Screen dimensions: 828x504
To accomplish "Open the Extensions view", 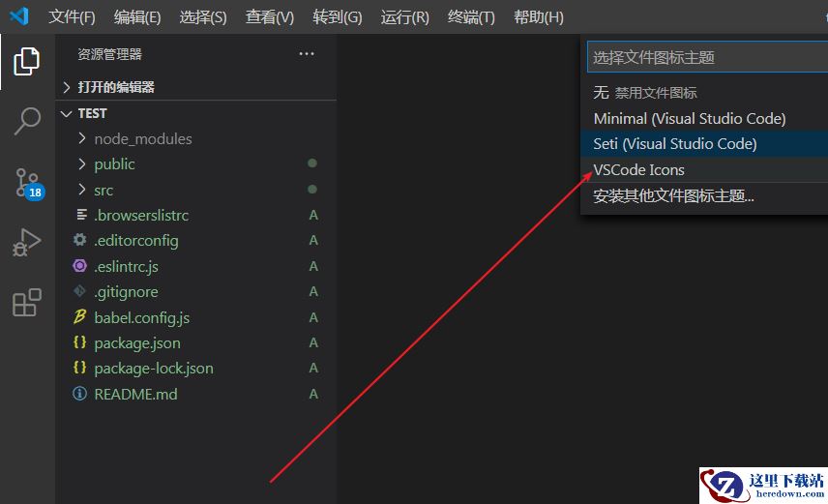I will point(27,303).
